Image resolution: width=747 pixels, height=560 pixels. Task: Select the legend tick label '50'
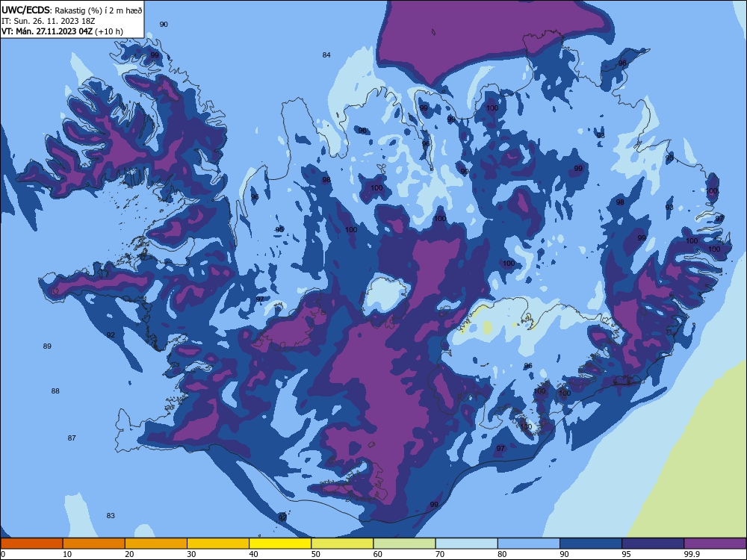tap(315, 554)
